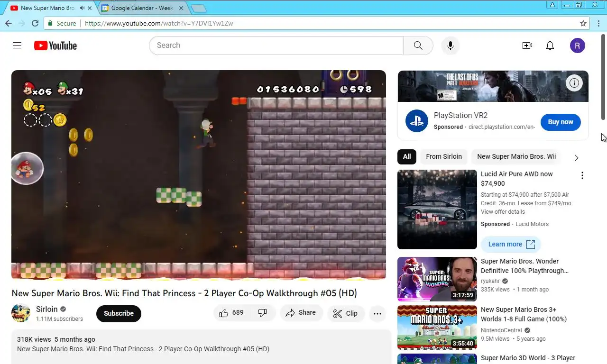Dislike the video with thumbs down
Image resolution: width=607 pixels, height=364 pixels.
tap(263, 313)
